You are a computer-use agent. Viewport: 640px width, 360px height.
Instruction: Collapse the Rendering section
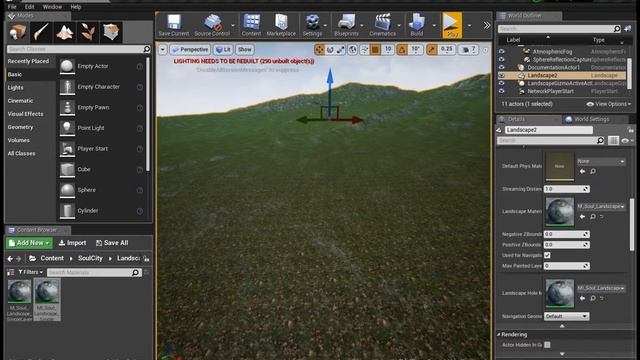499,334
